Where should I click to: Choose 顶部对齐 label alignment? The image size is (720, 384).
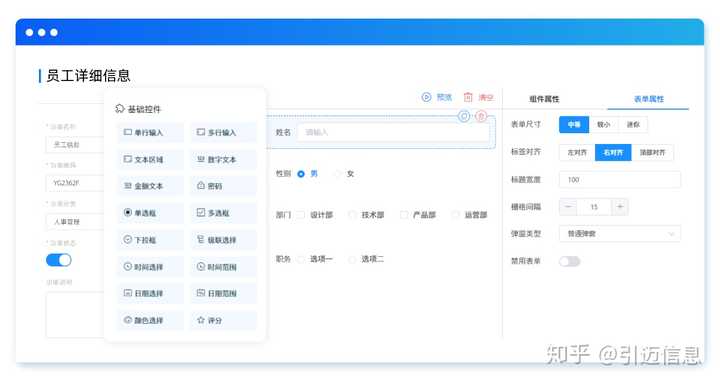652,152
